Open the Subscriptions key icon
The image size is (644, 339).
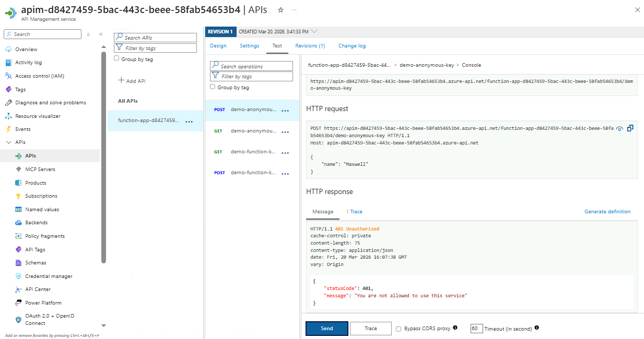(18, 196)
